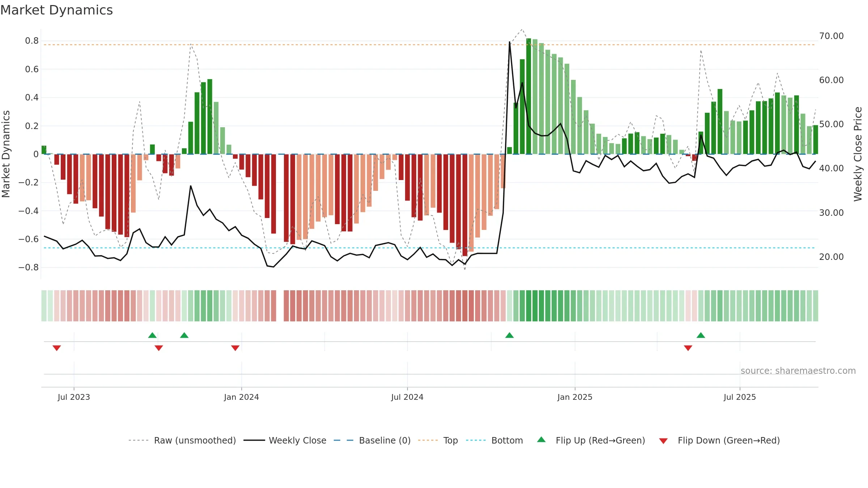This screenshot has width=868, height=488.
Task: Click the tallest dark green bar near 0.8
Action: [529, 96]
